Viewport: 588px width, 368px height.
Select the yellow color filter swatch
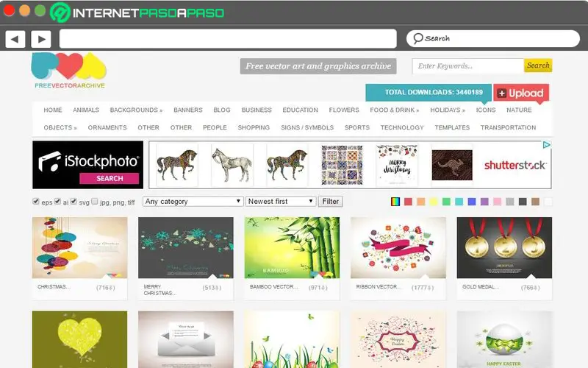coord(434,202)
